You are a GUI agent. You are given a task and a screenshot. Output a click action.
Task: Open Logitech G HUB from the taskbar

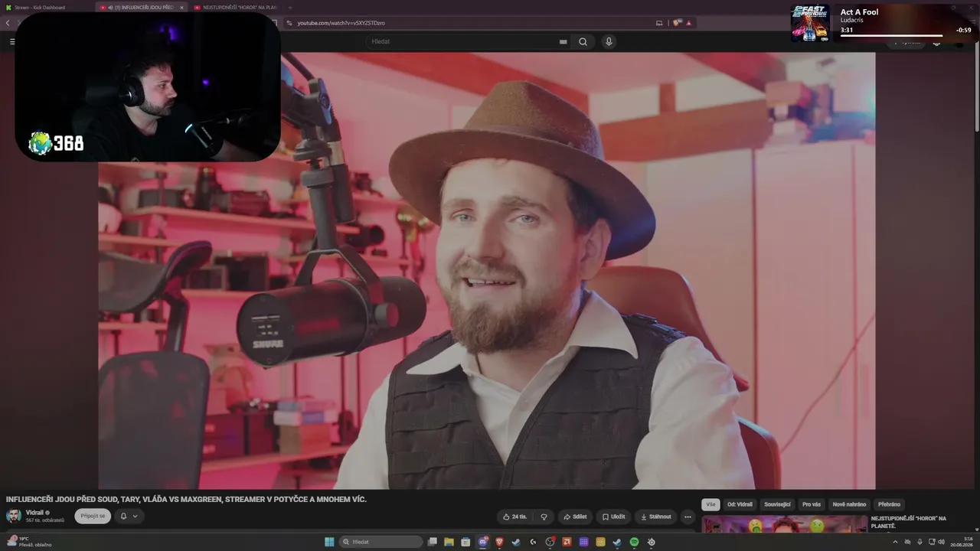coord(533,542)
